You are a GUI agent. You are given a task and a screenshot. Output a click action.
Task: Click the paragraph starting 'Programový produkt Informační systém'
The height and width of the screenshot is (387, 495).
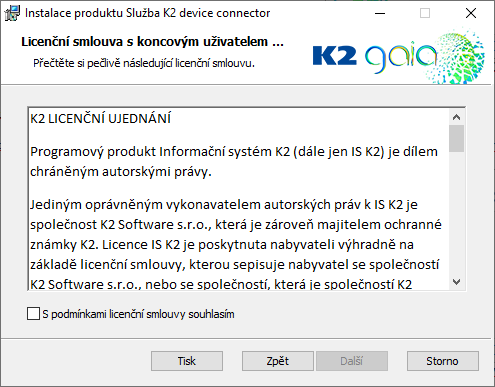[x=234, y=162]
